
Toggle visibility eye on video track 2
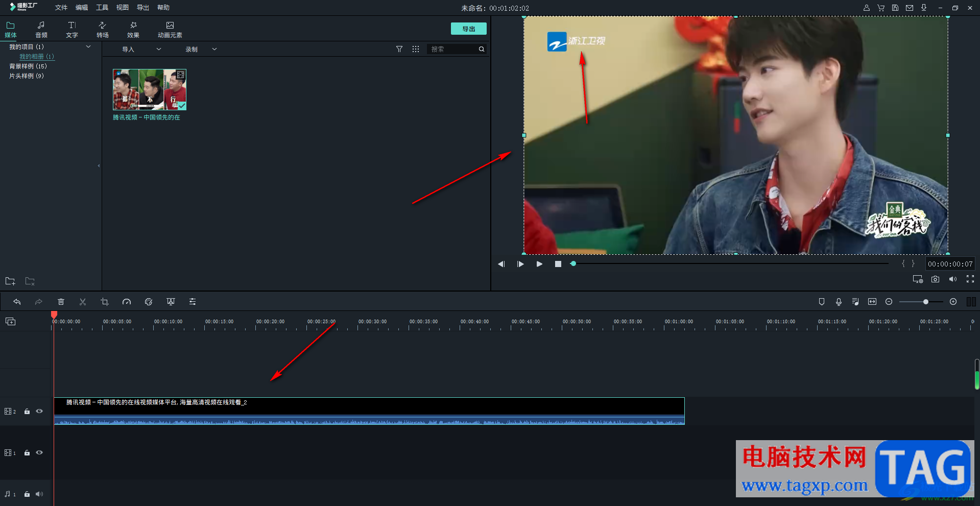click(x=39, y=411)
